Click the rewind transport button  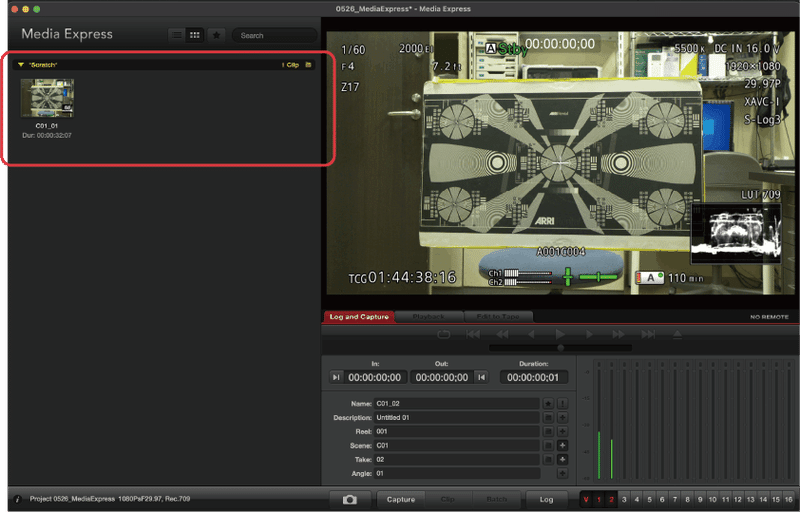(503, 335)
